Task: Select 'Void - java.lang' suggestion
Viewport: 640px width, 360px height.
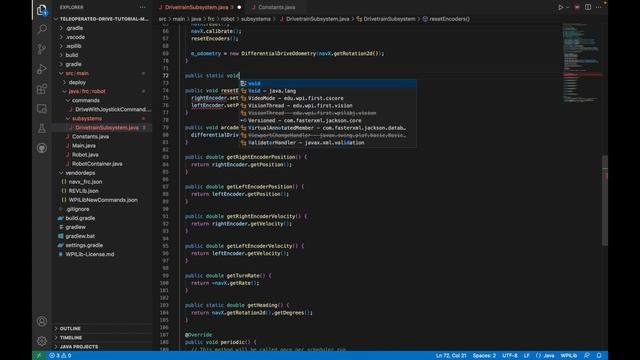Action: click(x=328, y=91)
